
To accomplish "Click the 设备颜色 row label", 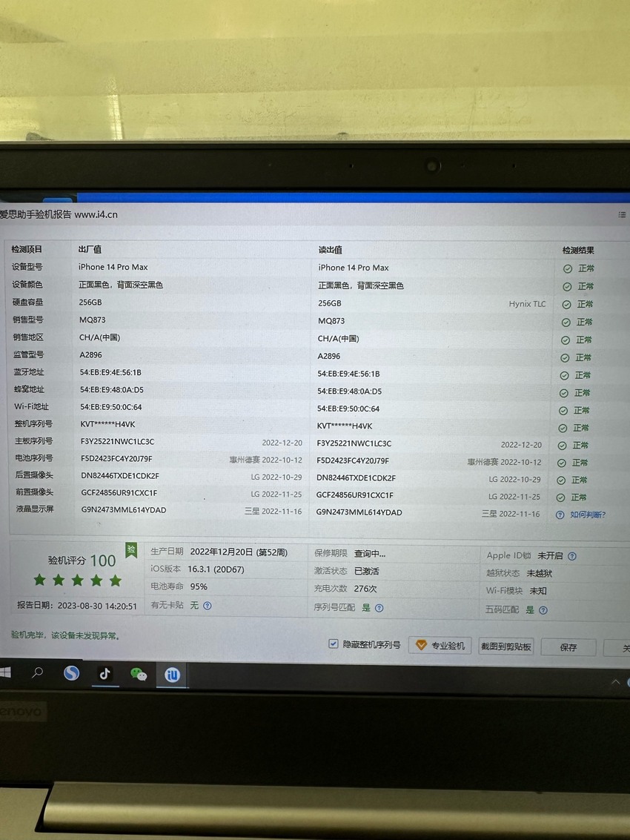I will pyautogui.click(x=27, y=285).
